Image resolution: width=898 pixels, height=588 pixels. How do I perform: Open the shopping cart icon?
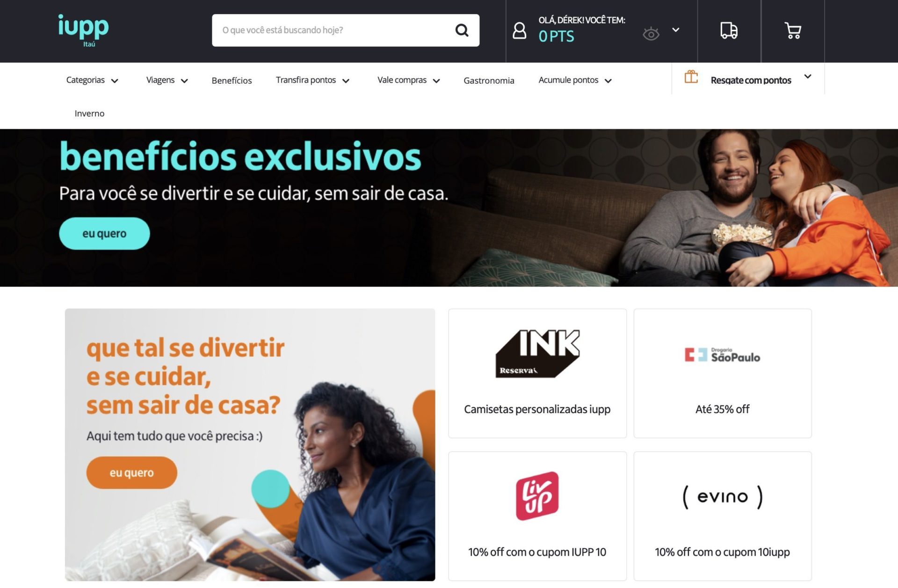tap(793, 31)
